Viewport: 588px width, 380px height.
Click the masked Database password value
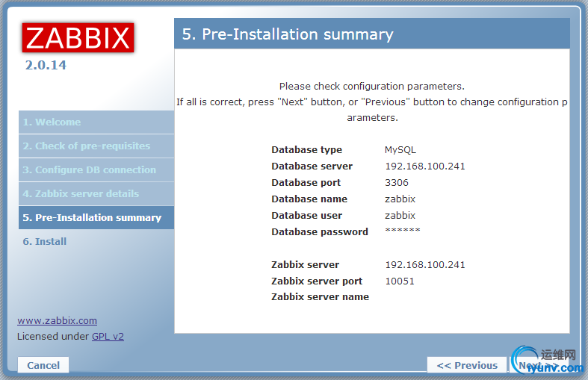(x=403, y=230)
